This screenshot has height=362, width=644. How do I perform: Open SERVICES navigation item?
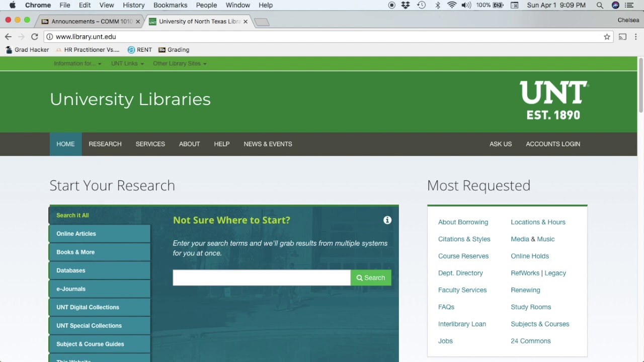(150, 144)
